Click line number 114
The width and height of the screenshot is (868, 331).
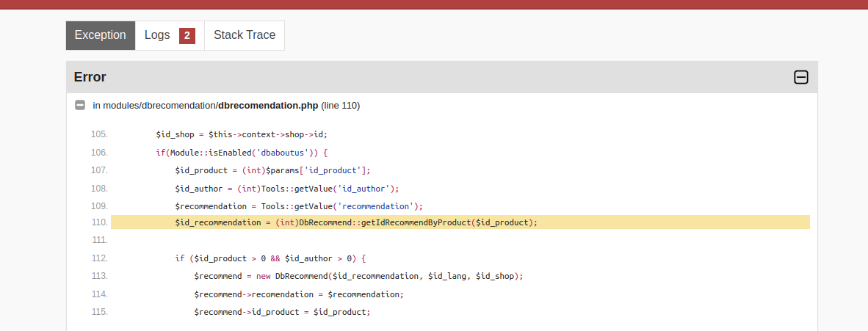(x=99, y=294)
